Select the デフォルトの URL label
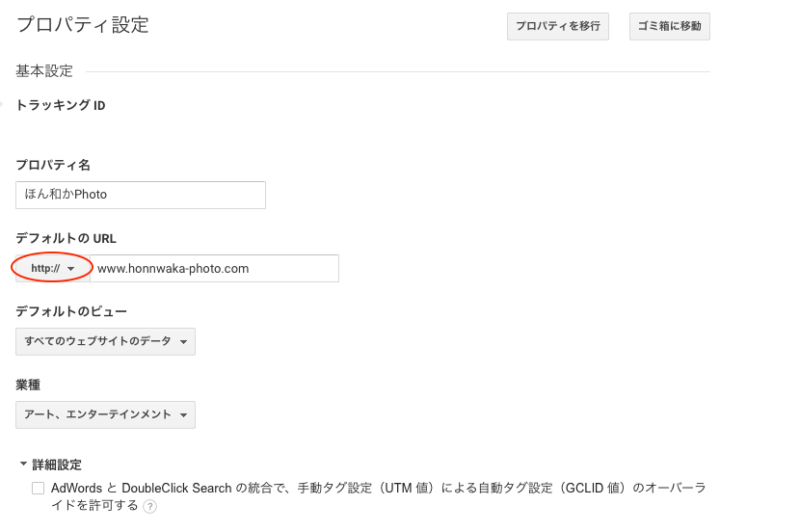 pyautogui.click(x=66, y=238)
